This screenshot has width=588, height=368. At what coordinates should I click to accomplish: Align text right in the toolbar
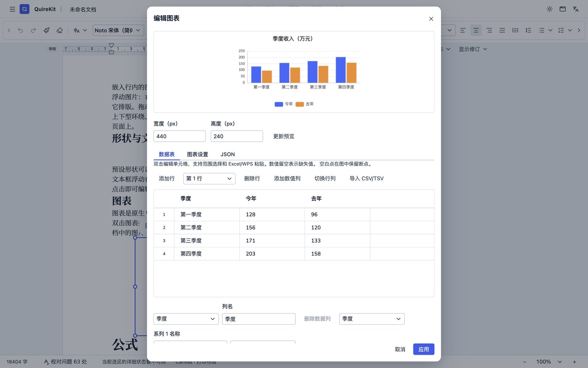(x=489, y=30)
